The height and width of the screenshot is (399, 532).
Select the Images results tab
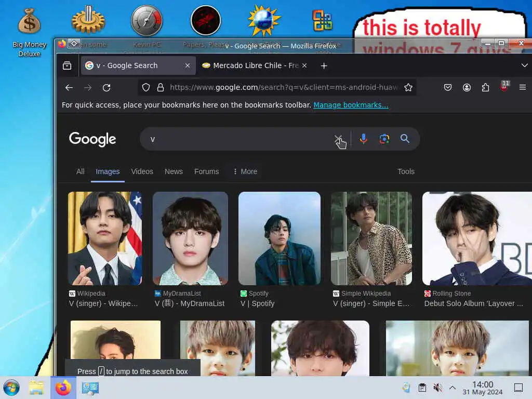click(108, 171)
